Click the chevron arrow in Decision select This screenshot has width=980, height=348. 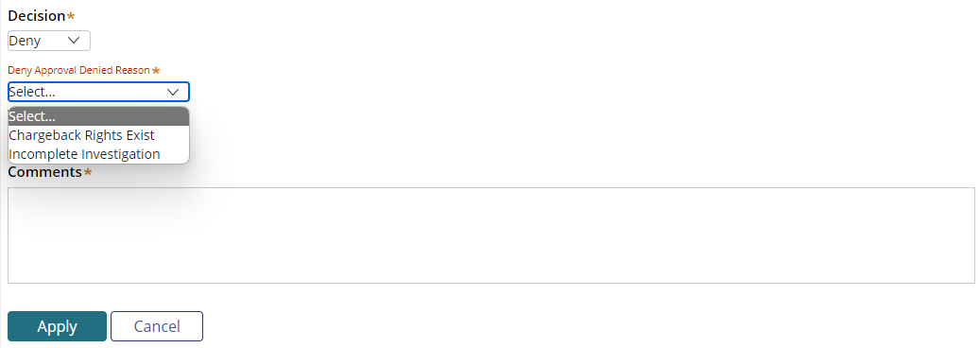coord(74,40)
